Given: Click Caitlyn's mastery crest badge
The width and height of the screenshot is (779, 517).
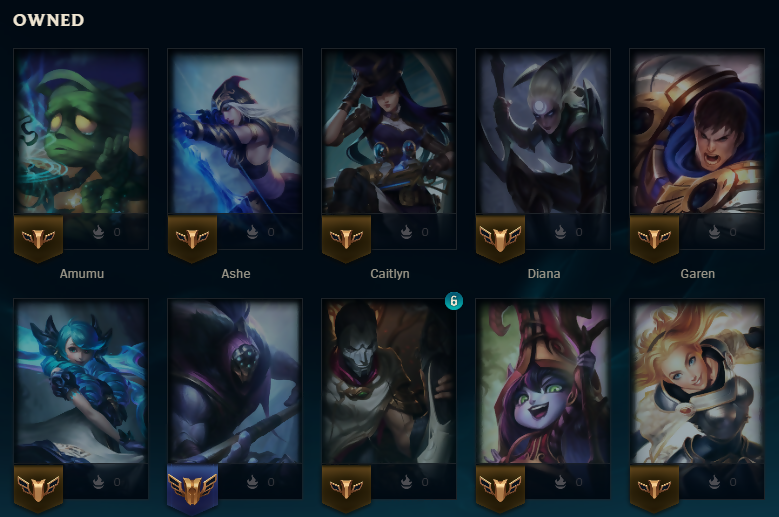Looking at the screenshot, I should tap(346, 239).
